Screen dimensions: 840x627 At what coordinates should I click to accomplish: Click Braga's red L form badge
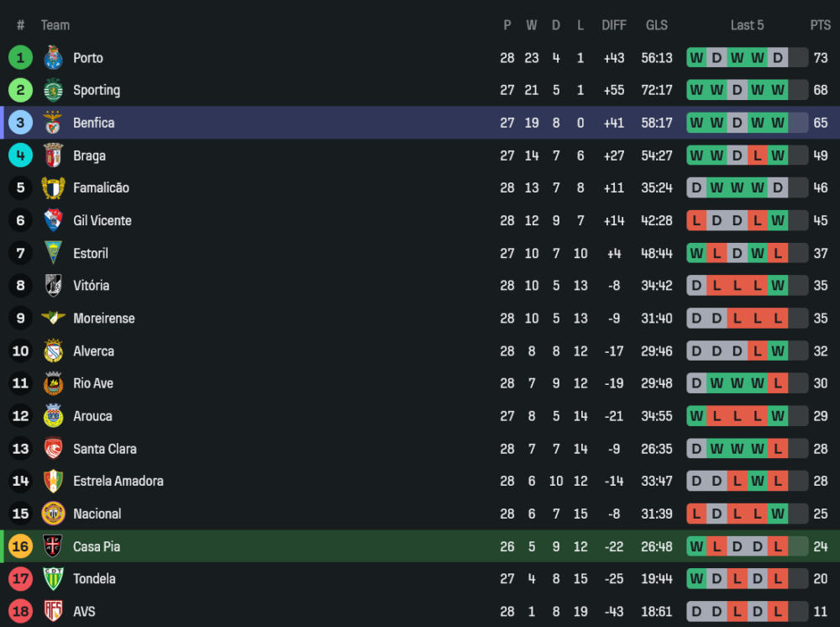click(758, 155)
